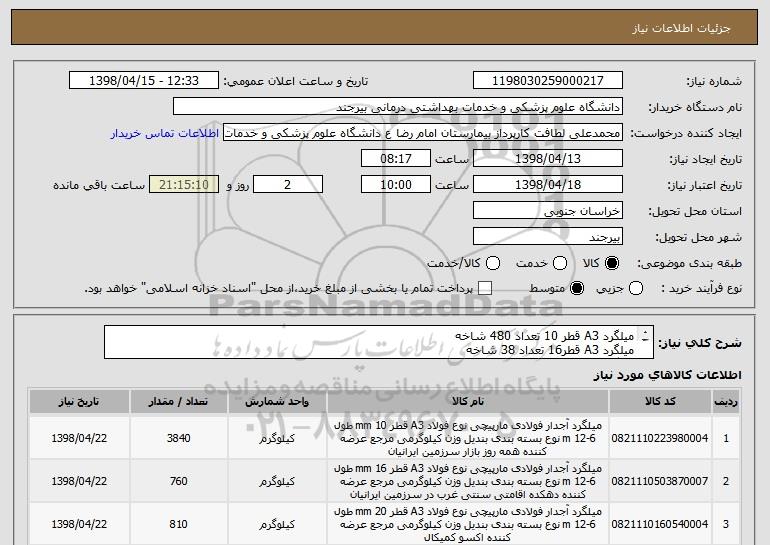Click the ایجاد کننده درخواست field
770x545 pixels.
pos(423,133)
